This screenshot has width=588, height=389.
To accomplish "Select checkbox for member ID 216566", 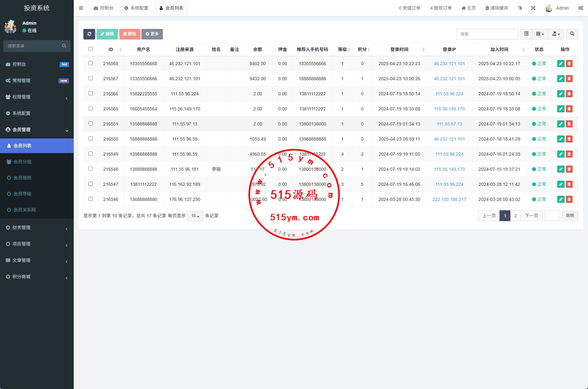I will pyautogui.click(x=90, y=93).
